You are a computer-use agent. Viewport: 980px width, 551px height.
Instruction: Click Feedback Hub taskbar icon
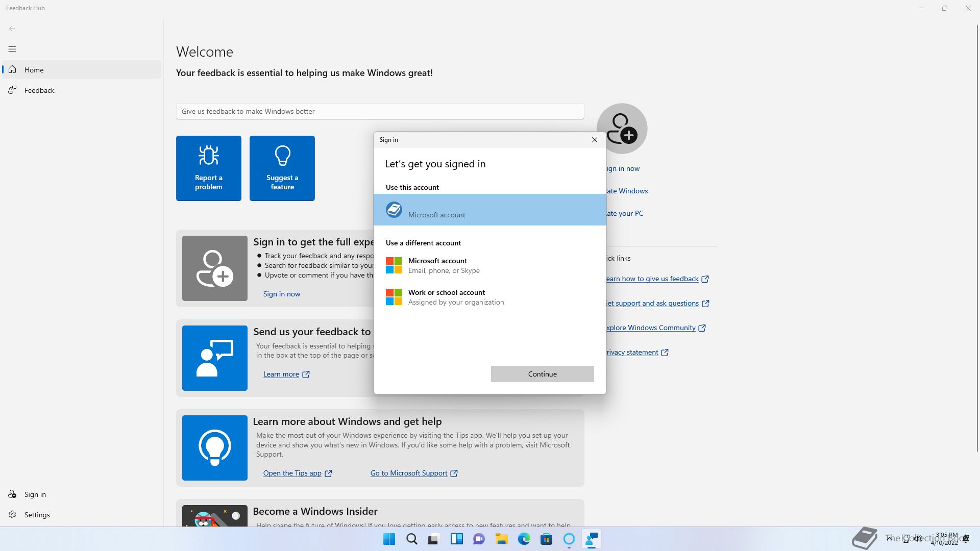591,539
